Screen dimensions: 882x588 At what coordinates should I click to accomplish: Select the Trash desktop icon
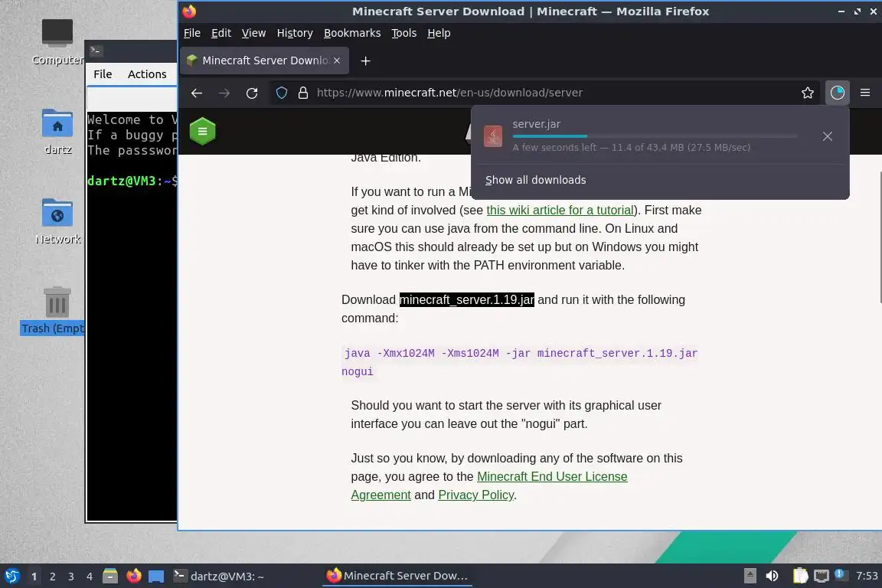coord(54,311)
